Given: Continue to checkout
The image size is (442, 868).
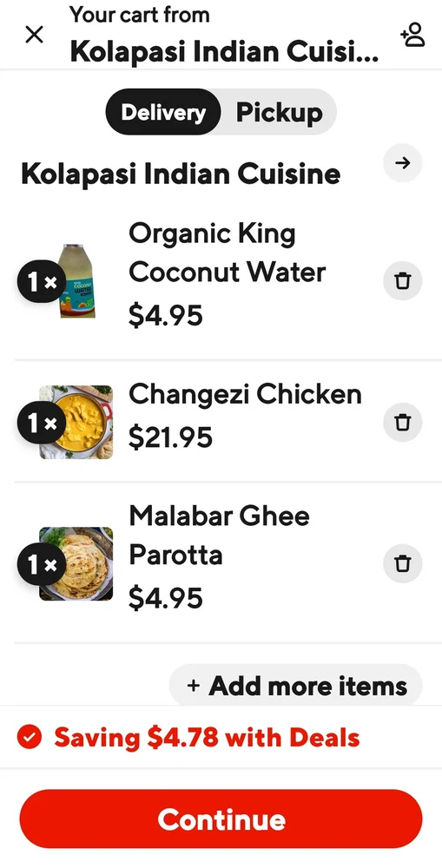Looking at the screenshot, I should click(x=221, y=819).
